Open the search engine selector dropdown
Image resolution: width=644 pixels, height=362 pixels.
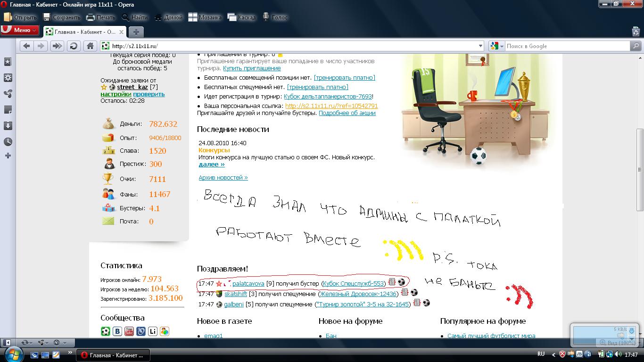pos(497,46)
